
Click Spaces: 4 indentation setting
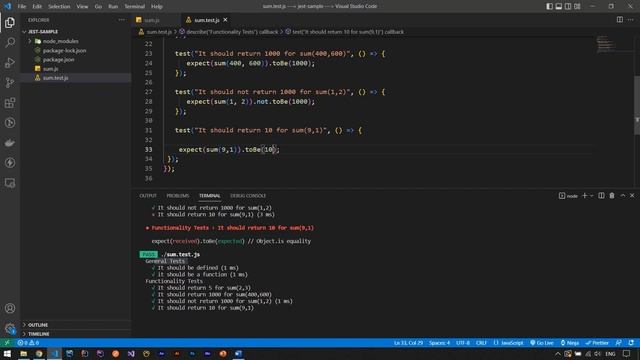439,343
